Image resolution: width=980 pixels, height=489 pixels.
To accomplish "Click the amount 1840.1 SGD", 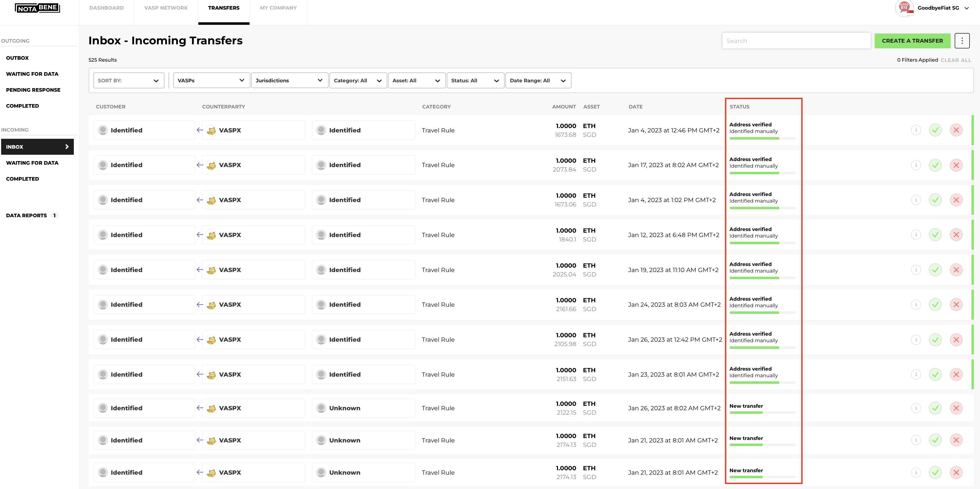I will click(x=568, y=240).
